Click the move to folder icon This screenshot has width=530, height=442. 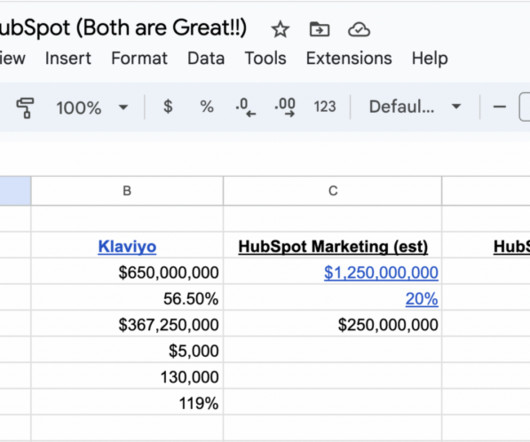pos(319,29)
